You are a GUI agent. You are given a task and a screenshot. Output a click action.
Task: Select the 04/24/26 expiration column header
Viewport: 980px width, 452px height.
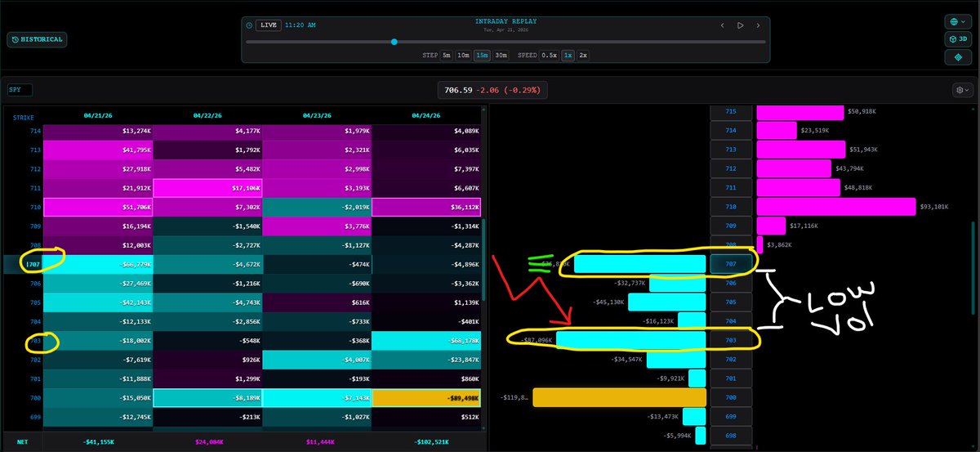(x=425, y=115)
